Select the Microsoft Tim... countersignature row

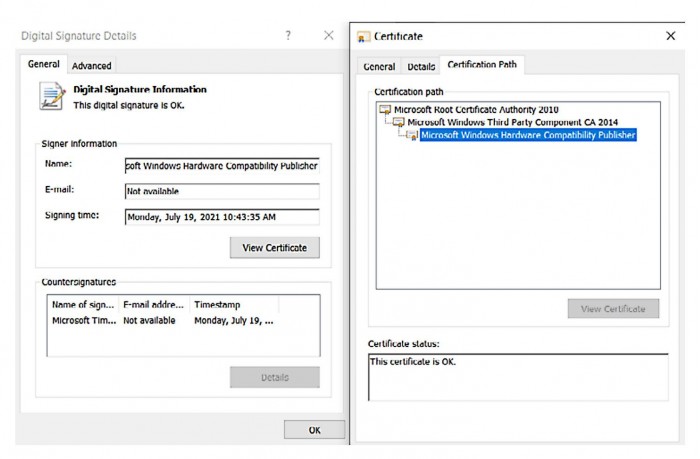pyautogui.click(x=160, y=321)
